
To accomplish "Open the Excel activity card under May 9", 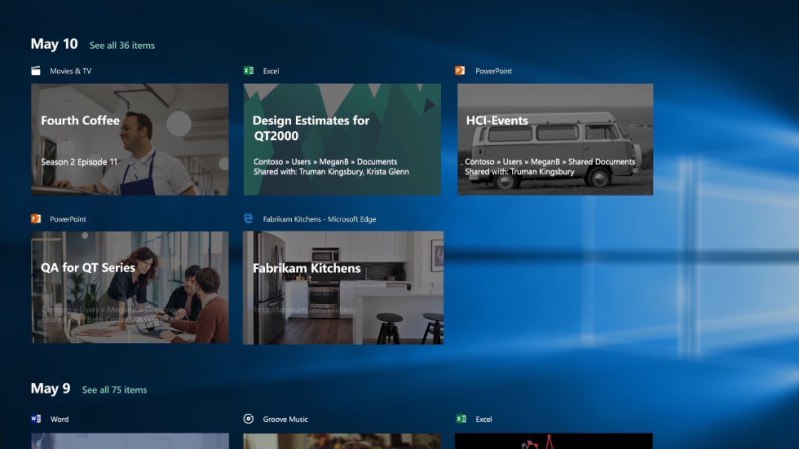I will (x=554, y=441).
